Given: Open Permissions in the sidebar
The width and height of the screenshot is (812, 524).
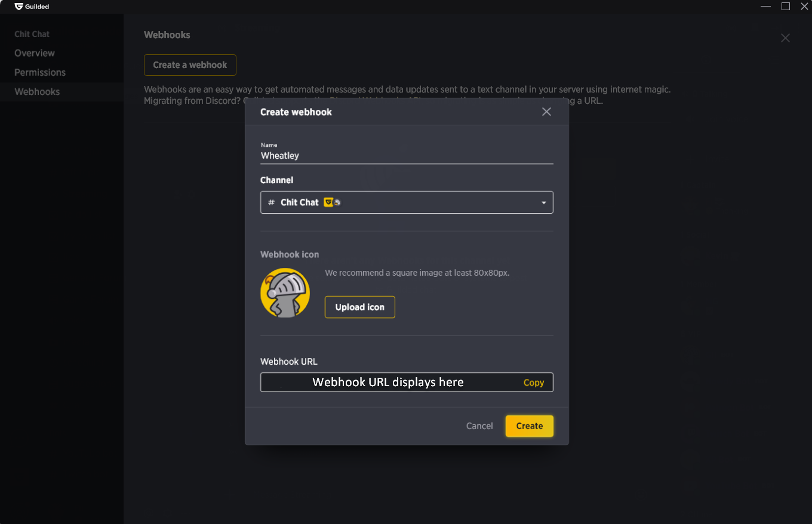Looking at the screenshot, I should (x=40, y=72).
